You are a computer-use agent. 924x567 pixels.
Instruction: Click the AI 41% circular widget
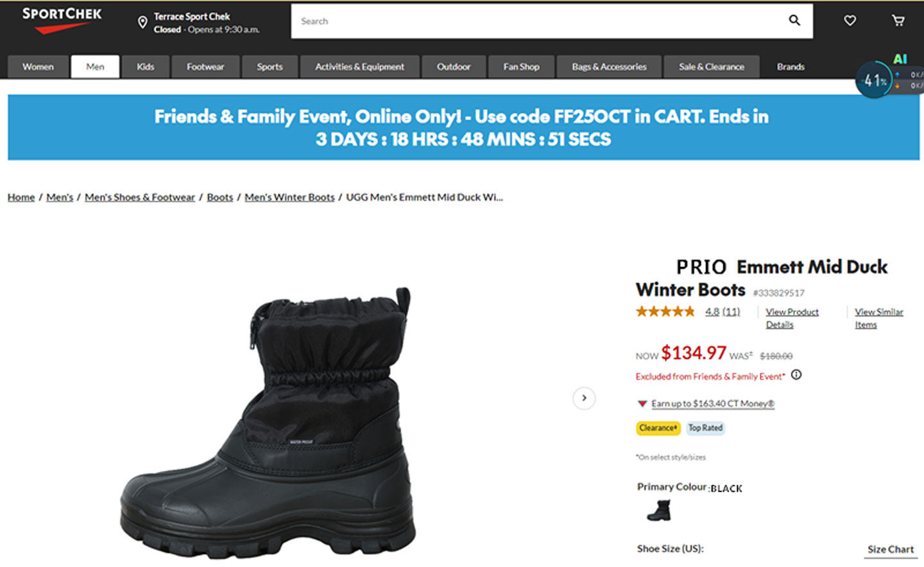pos(874,81)
